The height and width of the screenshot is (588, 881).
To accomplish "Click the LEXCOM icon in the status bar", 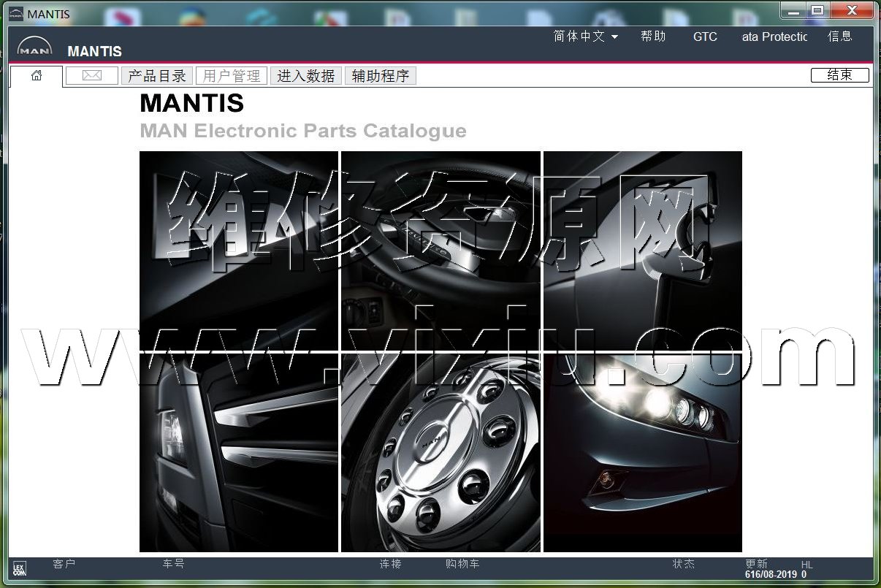I will click(20, 569).
